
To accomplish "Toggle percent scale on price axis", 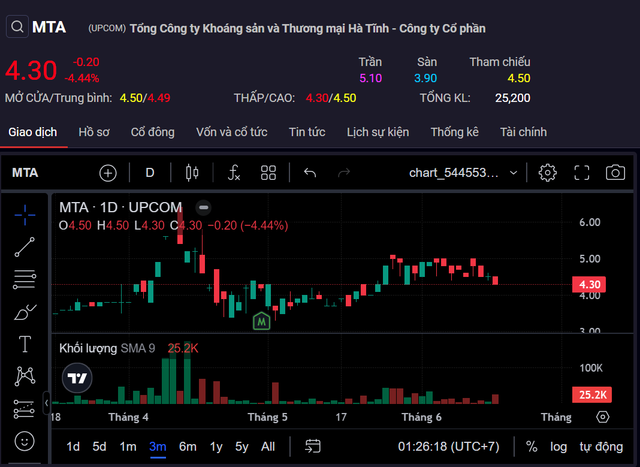I will point(531,446).
